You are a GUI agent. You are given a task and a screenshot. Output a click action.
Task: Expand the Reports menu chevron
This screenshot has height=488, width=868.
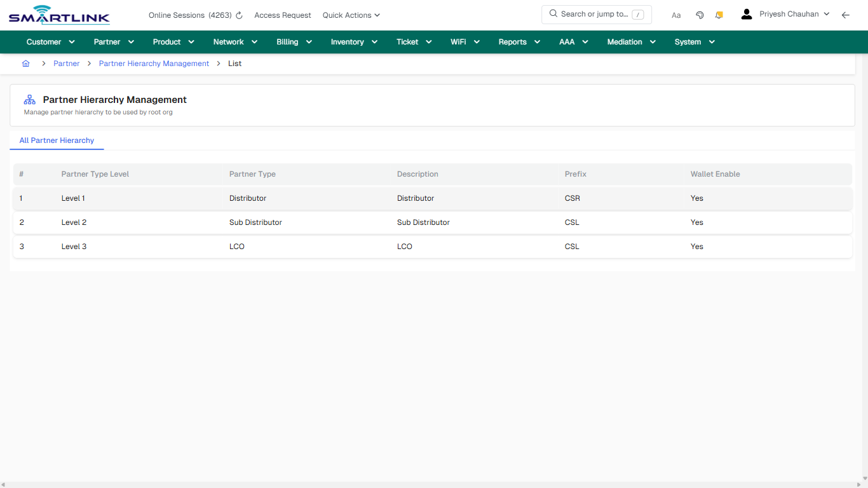(537, 42)
